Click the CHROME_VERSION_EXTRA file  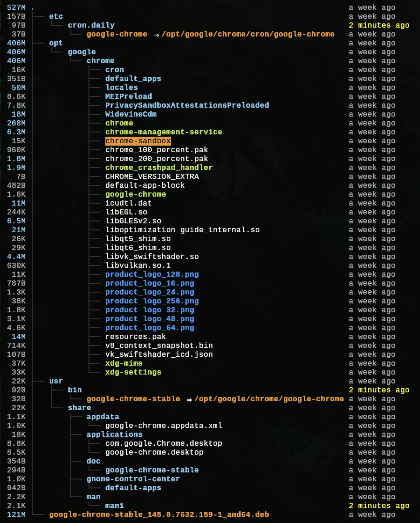point(152,177)
